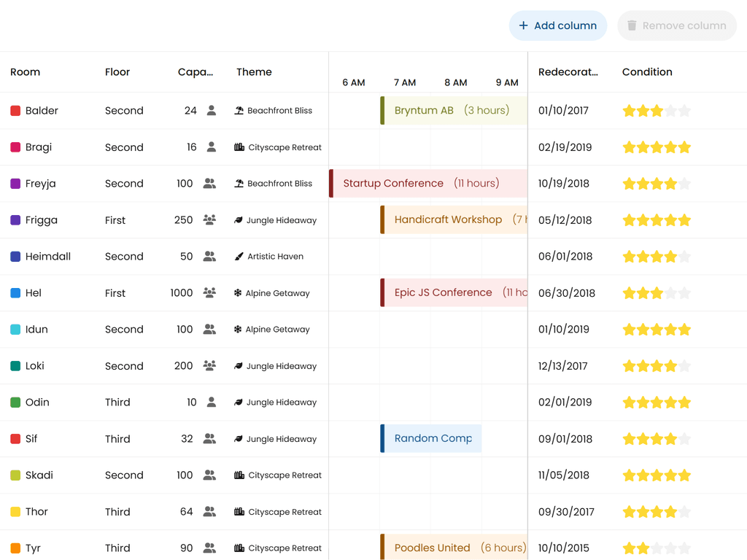Click the Condition column header

coord(647,72)
